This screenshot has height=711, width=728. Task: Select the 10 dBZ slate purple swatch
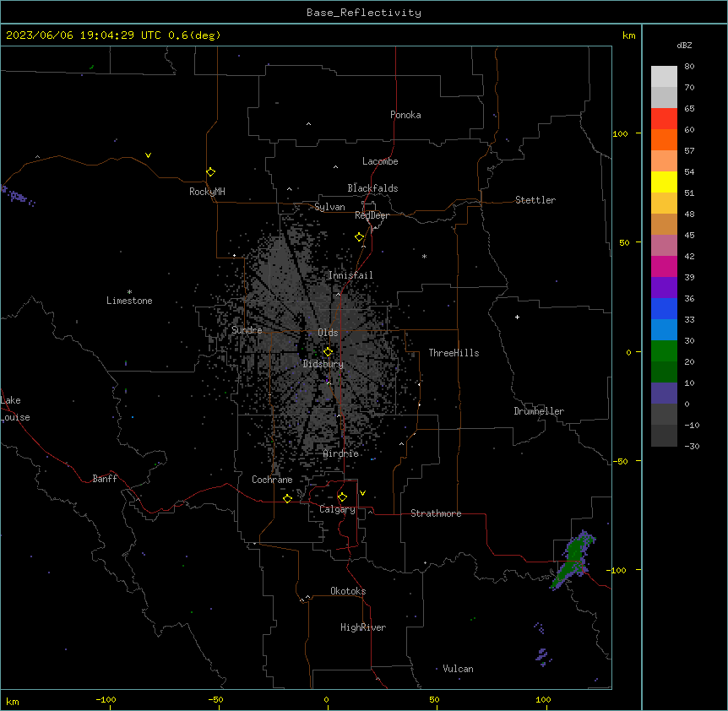pos(664,393)
